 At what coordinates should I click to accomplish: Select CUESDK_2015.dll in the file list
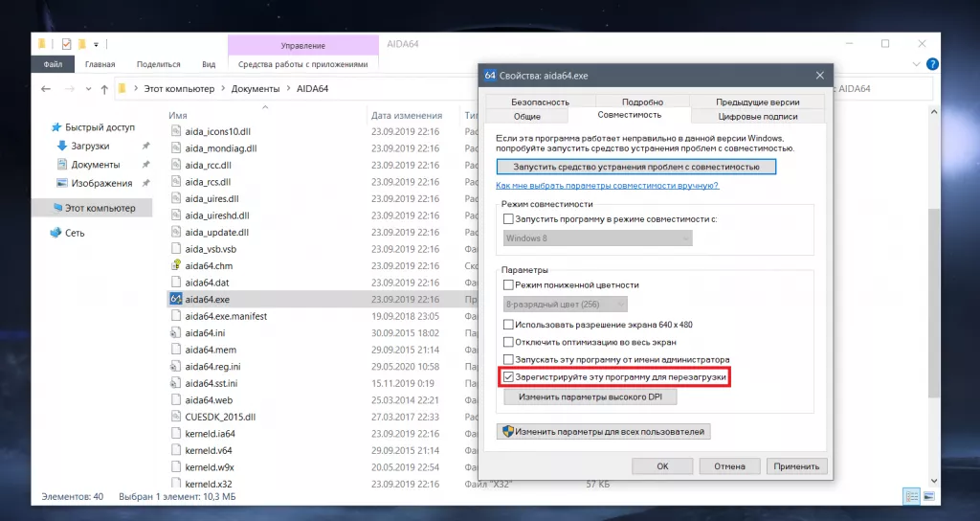coord(221,416)
